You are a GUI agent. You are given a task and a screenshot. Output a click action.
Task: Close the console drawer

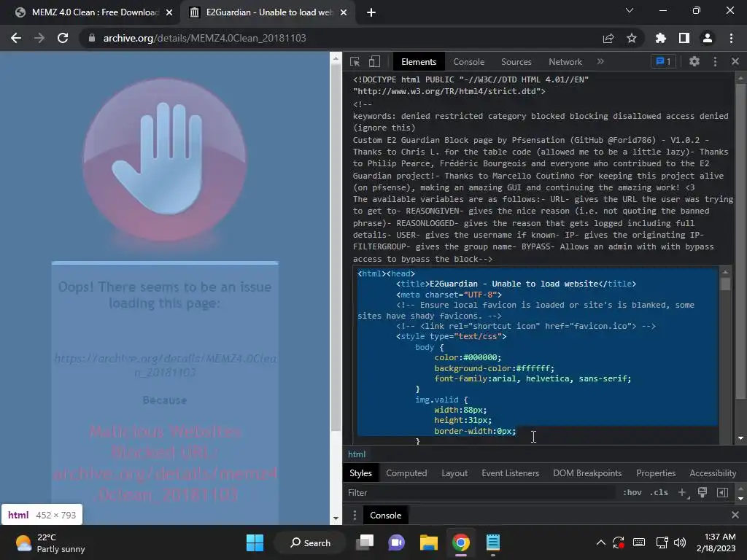(x=735, y=515)
